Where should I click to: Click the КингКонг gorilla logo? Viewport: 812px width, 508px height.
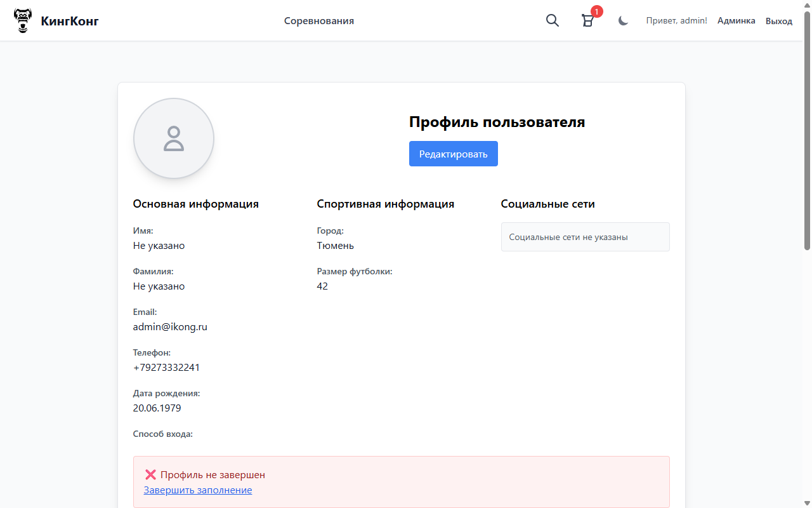[x=23, y=20]
